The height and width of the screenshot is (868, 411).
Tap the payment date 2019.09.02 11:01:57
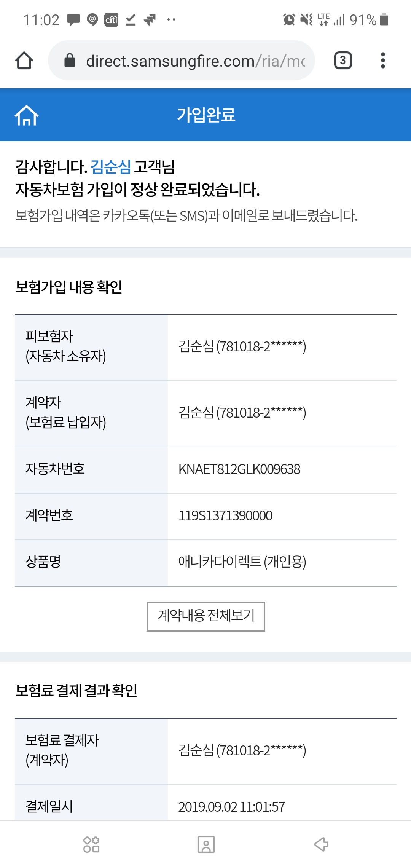[231, 807]
